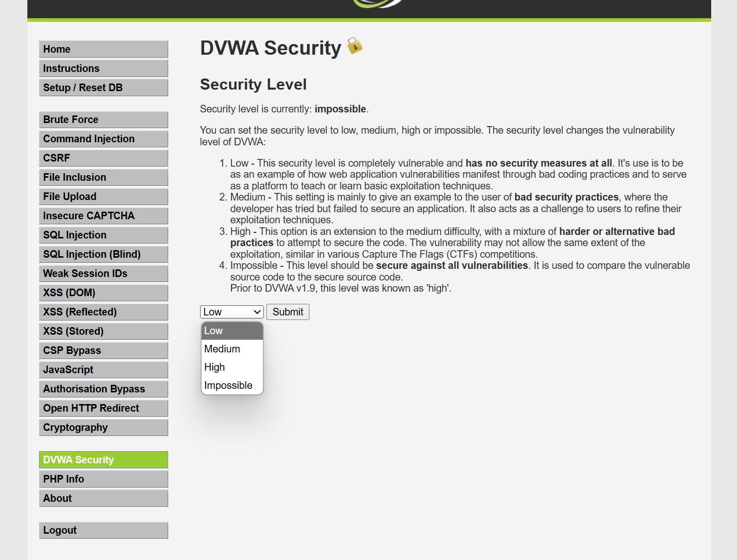Go to Open HTTP Redirect
Screen dimensions: 737x560
point(103,408)
